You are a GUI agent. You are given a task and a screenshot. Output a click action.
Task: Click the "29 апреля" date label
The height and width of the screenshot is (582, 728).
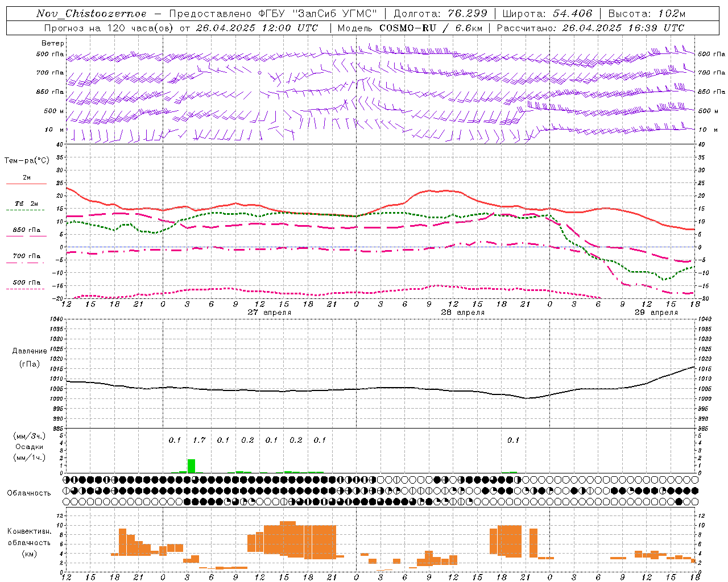point(656,312)
